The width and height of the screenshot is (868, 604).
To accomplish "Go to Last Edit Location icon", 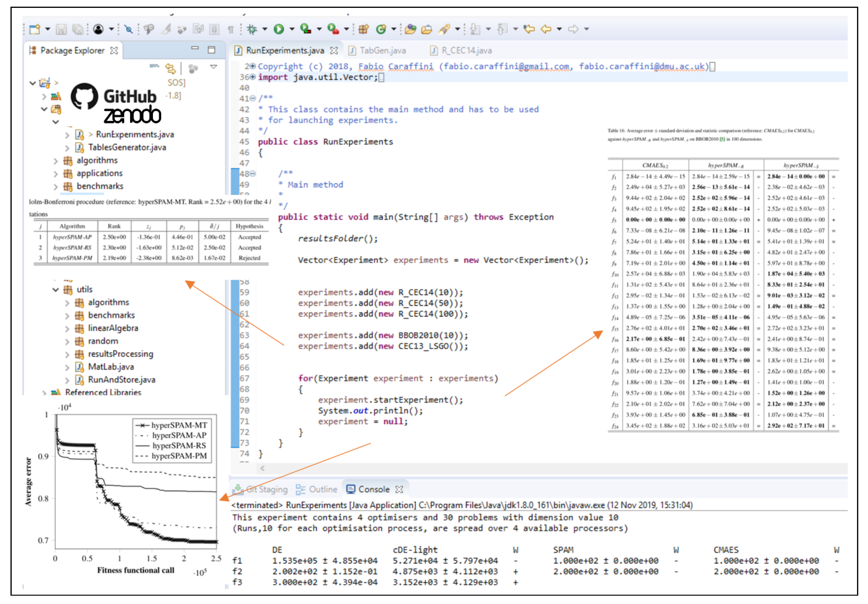I will tap(529, 29).
